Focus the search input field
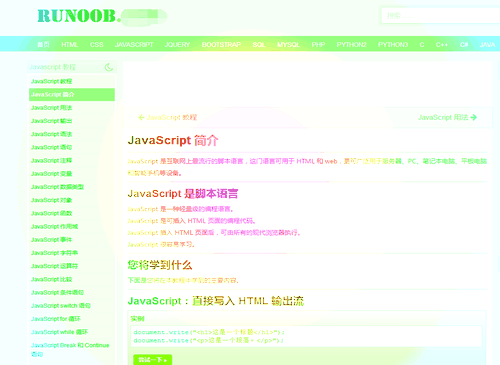The height and width of the screenshot is (365, 500). point(440,16)
